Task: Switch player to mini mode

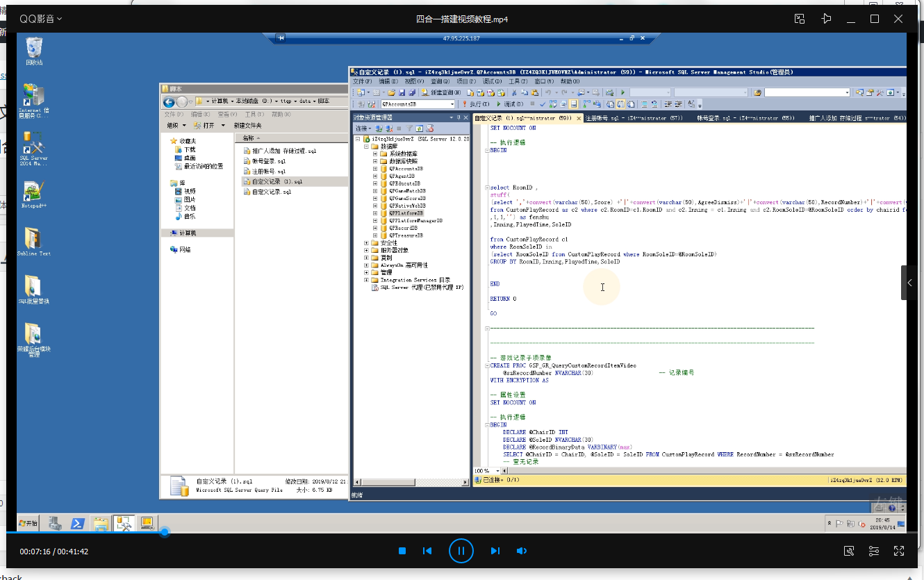Action: pyautogui.click(x=800, y=19)
